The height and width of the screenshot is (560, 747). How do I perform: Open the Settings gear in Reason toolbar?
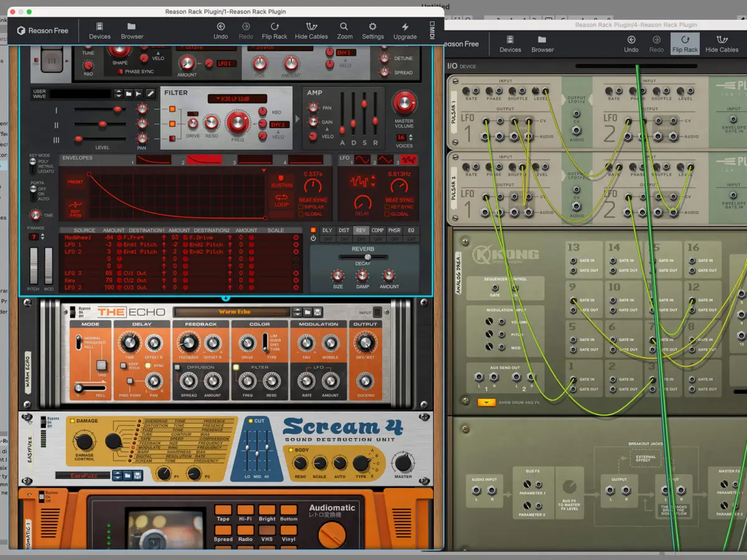coord(373,30)
